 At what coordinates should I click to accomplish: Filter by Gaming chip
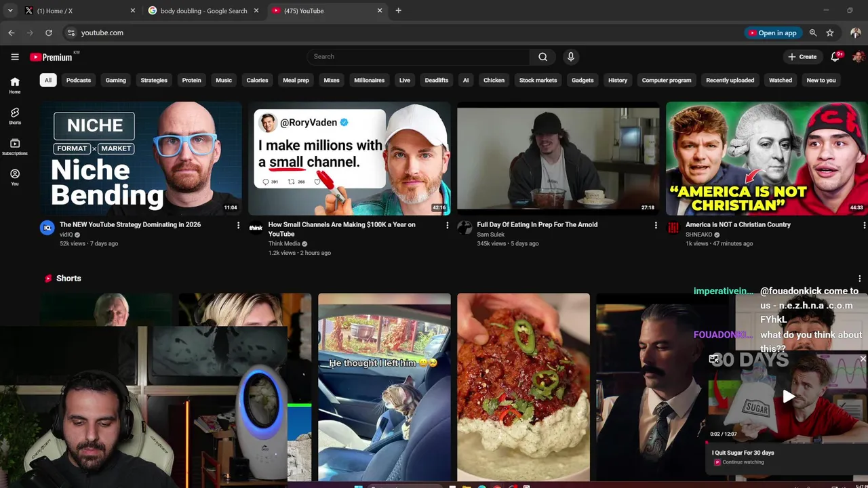pyautogui.click(x=116, y=80)
